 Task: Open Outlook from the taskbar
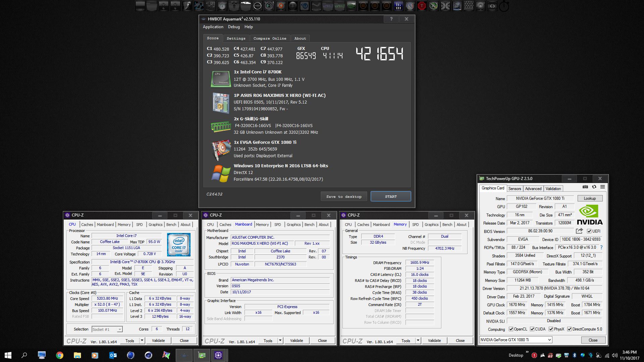(x=113, y=355)
